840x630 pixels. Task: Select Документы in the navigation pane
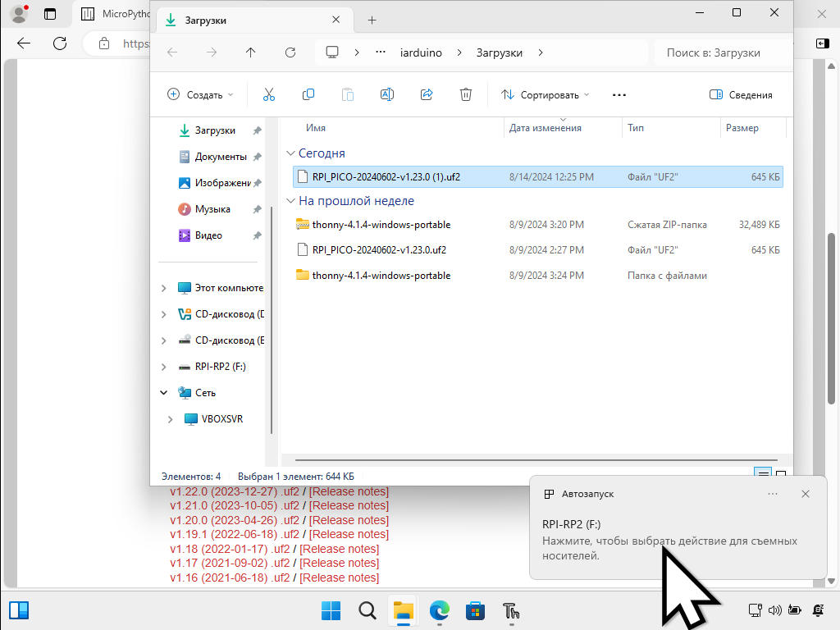coord(220,157)
